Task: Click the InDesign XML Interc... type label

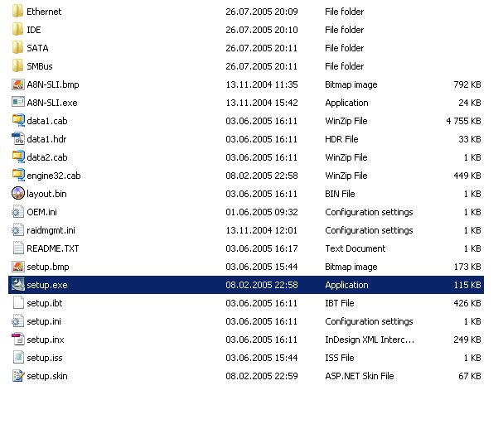Action: [370, 340]
